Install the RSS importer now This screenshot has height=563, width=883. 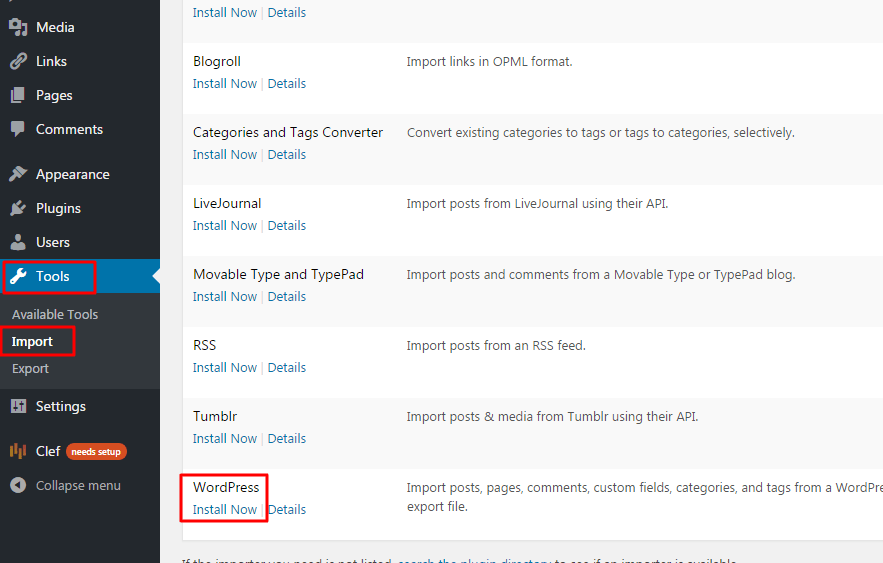tap(224, 367)
